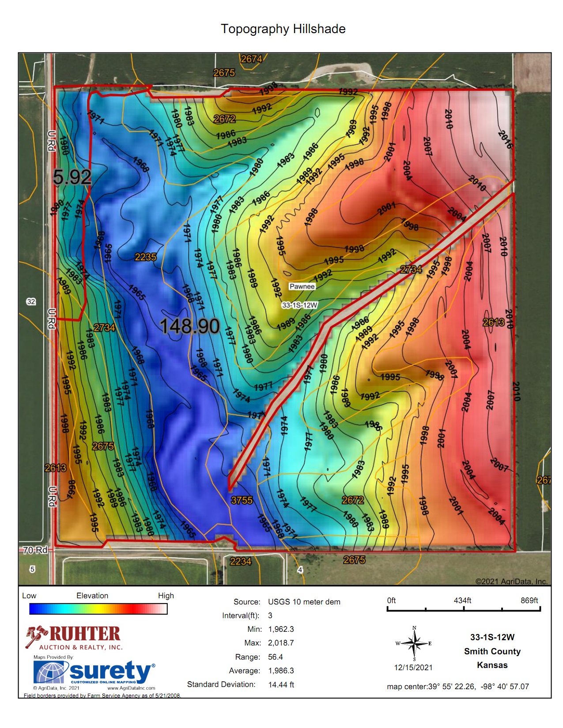563x728 pixels.
Task: Click the distance scale bar
Action: point(463,609)
